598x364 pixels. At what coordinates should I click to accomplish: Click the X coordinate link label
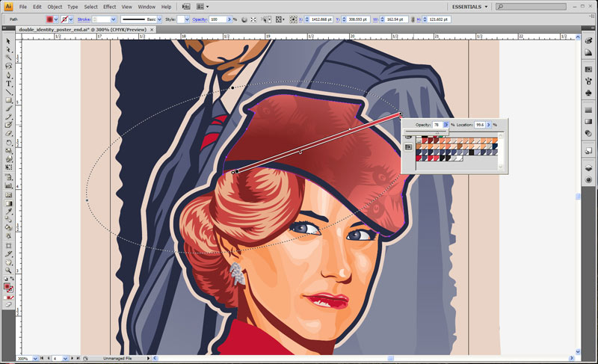click(x=300, y=19)
